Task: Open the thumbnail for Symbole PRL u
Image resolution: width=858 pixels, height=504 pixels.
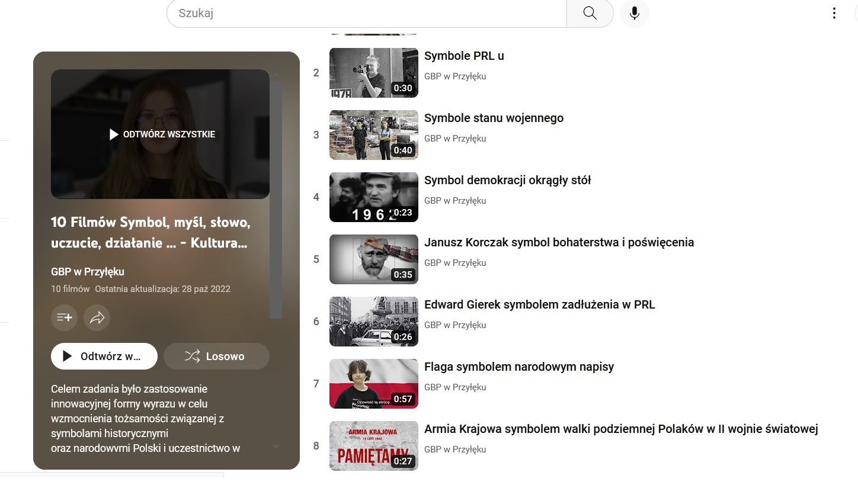Action: (374, 73)
